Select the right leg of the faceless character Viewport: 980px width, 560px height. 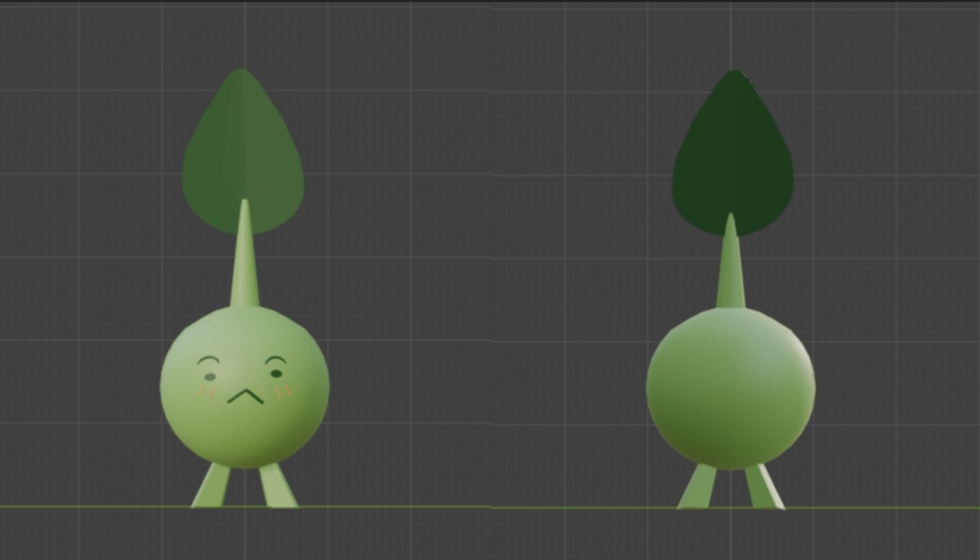tap(764, 485)
